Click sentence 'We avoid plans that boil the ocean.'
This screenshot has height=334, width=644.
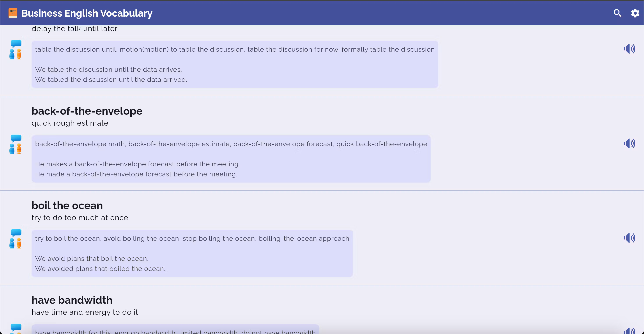[92, 259]
